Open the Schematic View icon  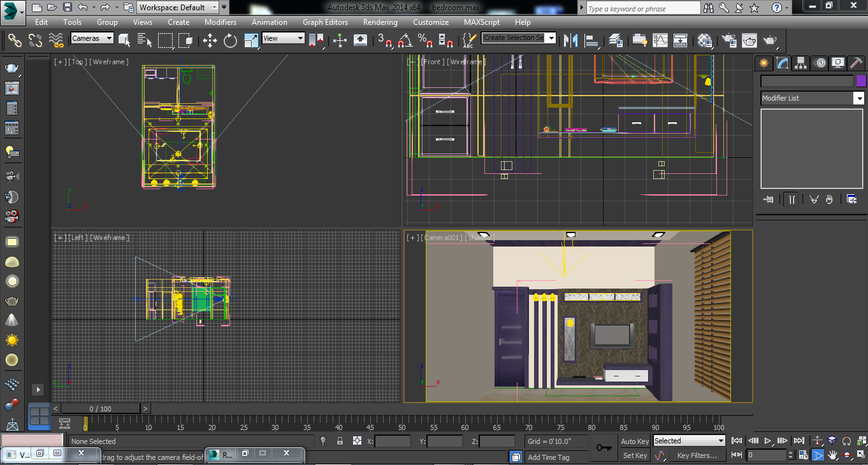(680, 41)
